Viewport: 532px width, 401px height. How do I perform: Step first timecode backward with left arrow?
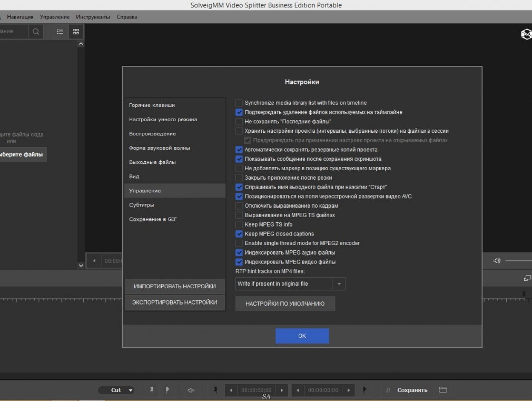pos(231,390)
